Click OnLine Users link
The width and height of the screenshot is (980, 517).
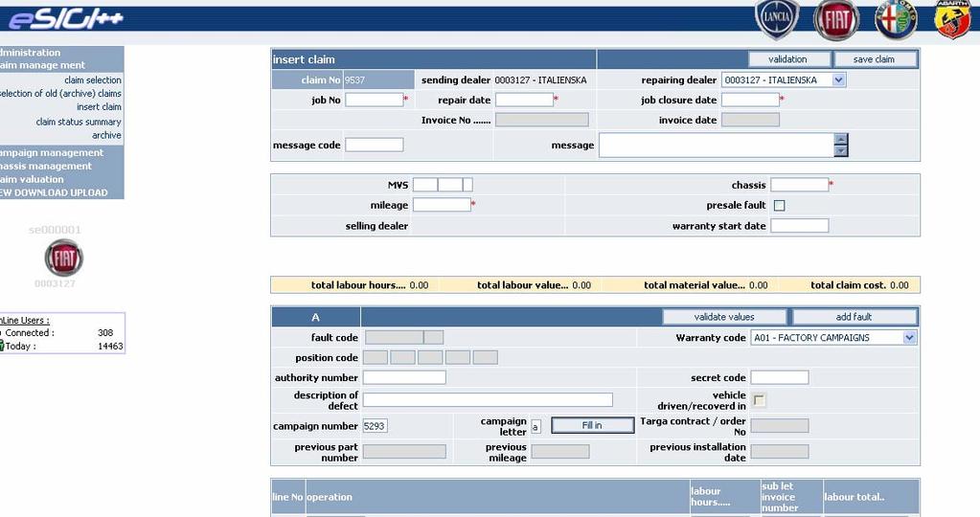pos(25,321)
